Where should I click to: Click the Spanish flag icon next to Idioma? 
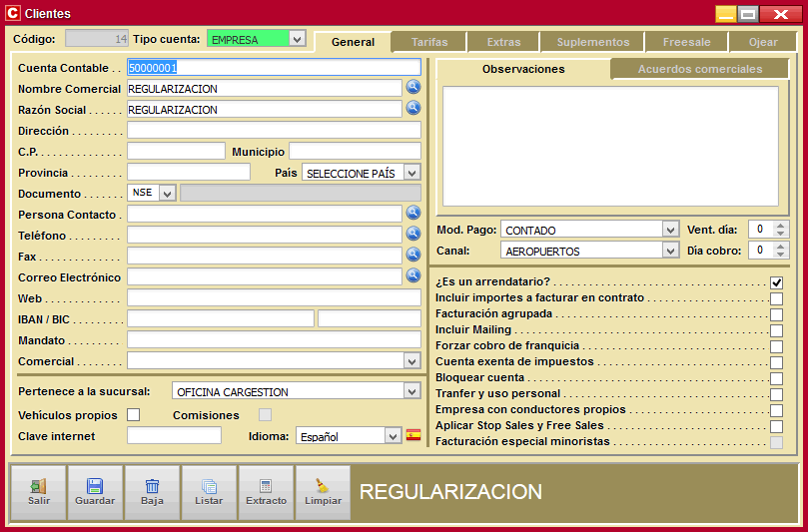tap(413, 435)
